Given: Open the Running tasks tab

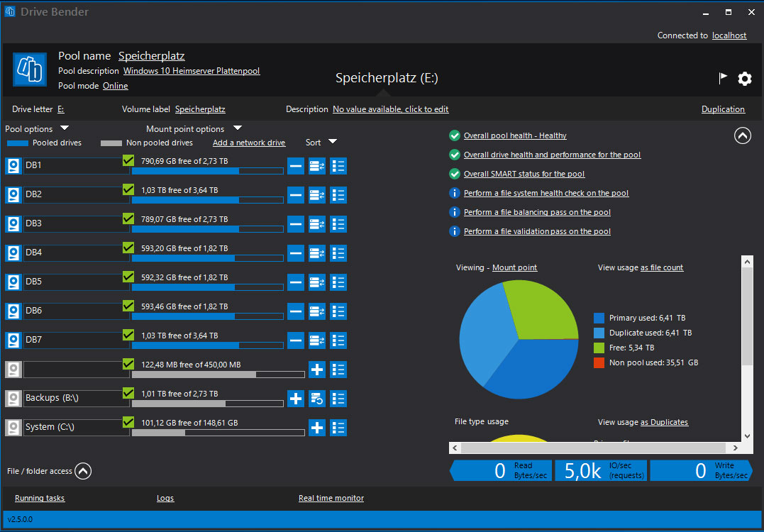Looking at the screenshot, I should coord(40,498).
